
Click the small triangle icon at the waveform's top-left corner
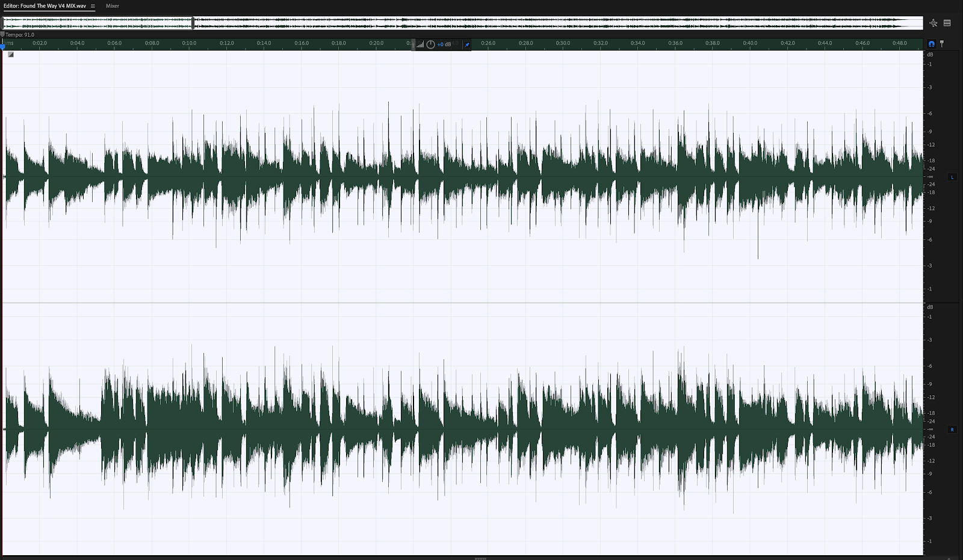pos(10,54)
